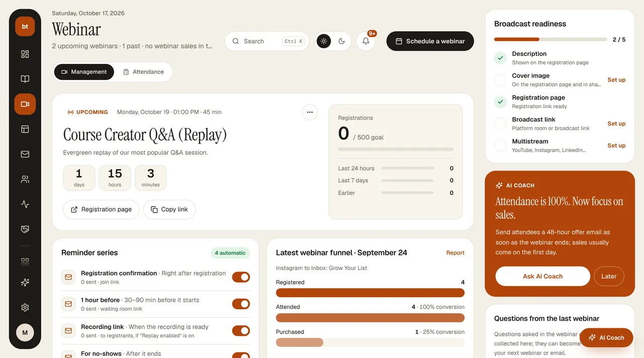Screen dimensions: 644x358
Task: Open the activity pulse icon in sidebar
Action: pos(25,204)
